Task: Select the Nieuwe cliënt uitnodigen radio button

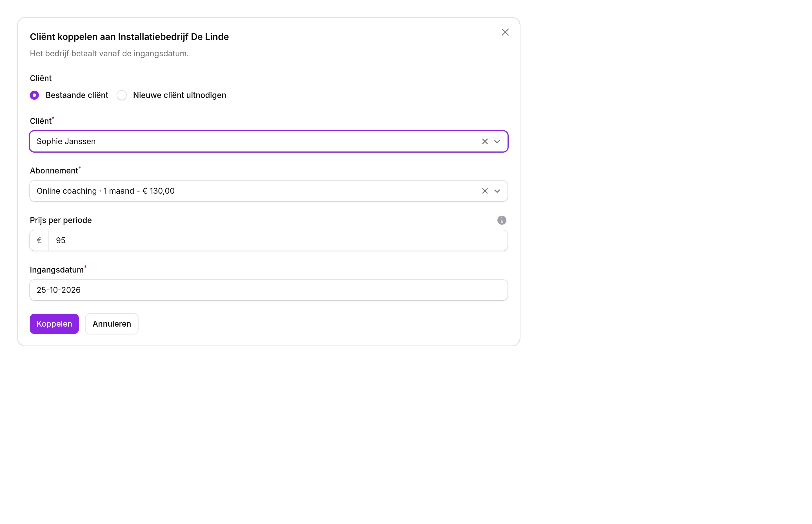Action: [x=121, y=95]
